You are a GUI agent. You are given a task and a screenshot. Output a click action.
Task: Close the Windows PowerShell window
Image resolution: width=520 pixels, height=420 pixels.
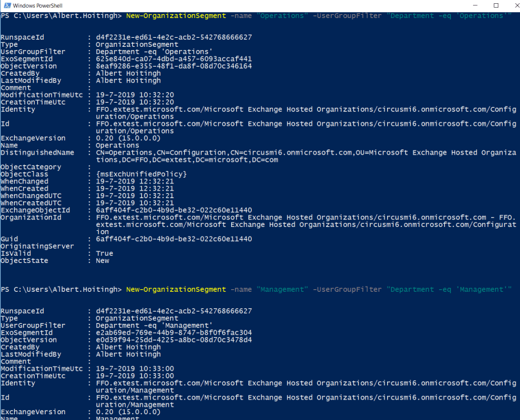tap(512, 5)
